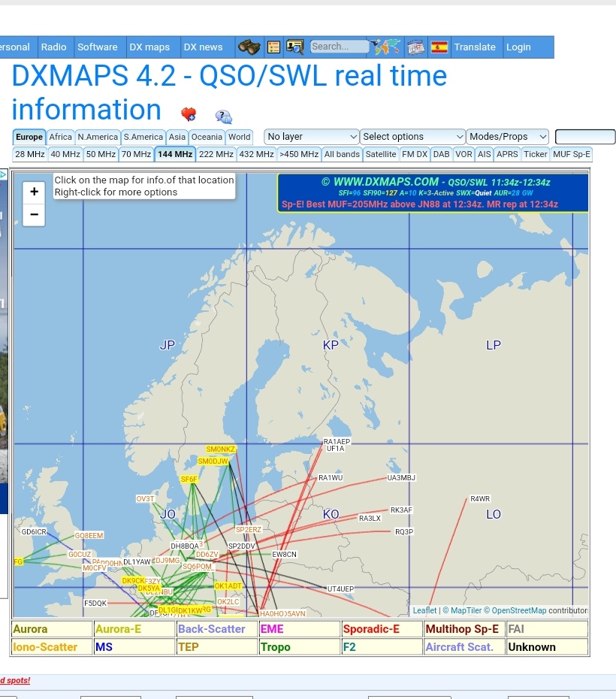Click the ad choices triangle icon
The image size is (616, 699).
pos(3,174)
